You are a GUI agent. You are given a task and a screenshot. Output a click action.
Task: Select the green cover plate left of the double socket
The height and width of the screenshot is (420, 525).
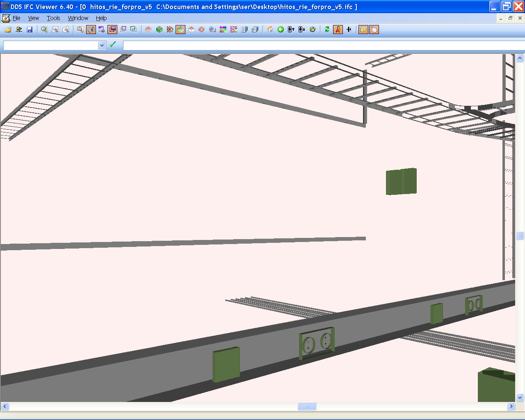[226, 364]
